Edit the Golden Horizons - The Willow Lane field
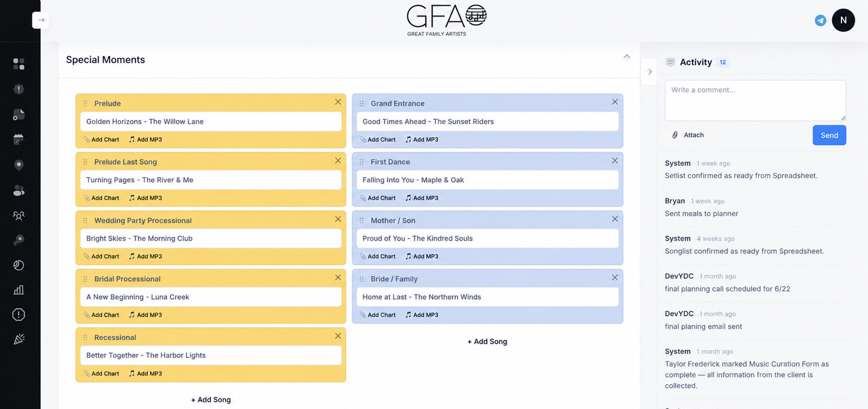The width and height of the screenshot is (868, 409). 211,122
